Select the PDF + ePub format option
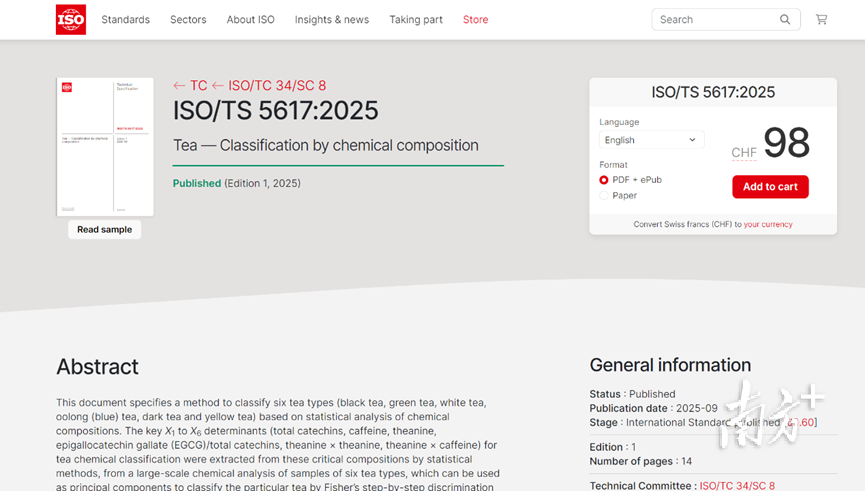865x491 pixels. (x=604, y=180)
